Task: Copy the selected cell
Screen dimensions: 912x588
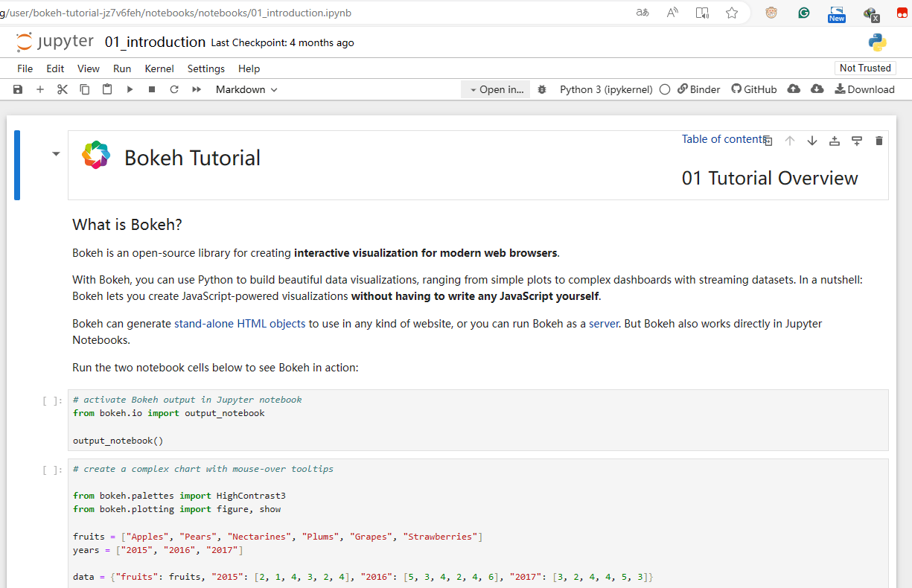Action: (x=85, y=89)
